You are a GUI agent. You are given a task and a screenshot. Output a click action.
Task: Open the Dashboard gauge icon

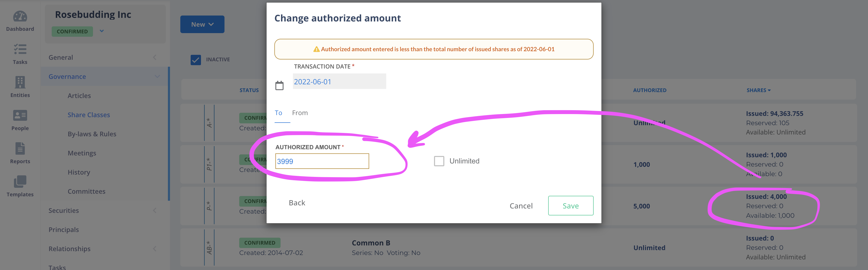pos(20,16)
